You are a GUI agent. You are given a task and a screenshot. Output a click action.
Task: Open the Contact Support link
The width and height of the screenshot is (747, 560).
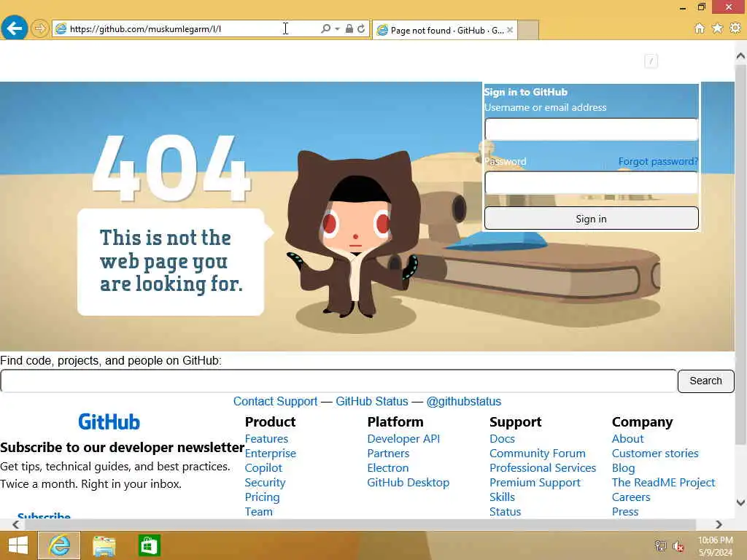click(275, 402)
